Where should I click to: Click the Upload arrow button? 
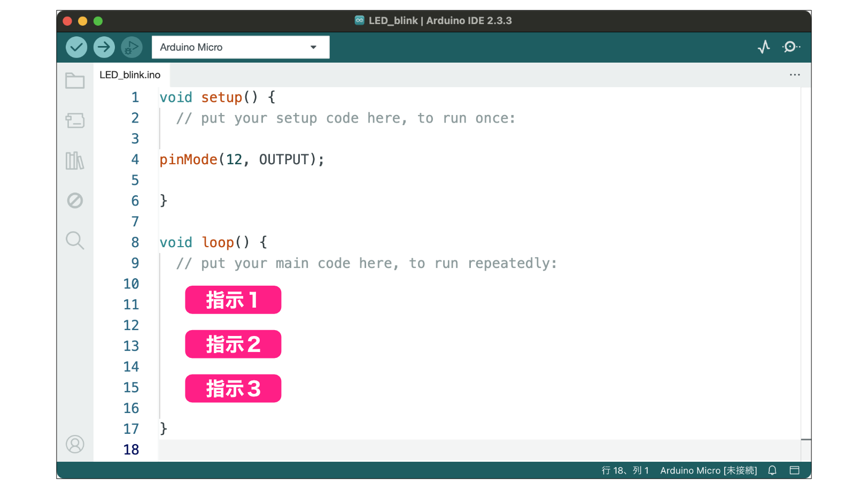[x=104, y=47]
